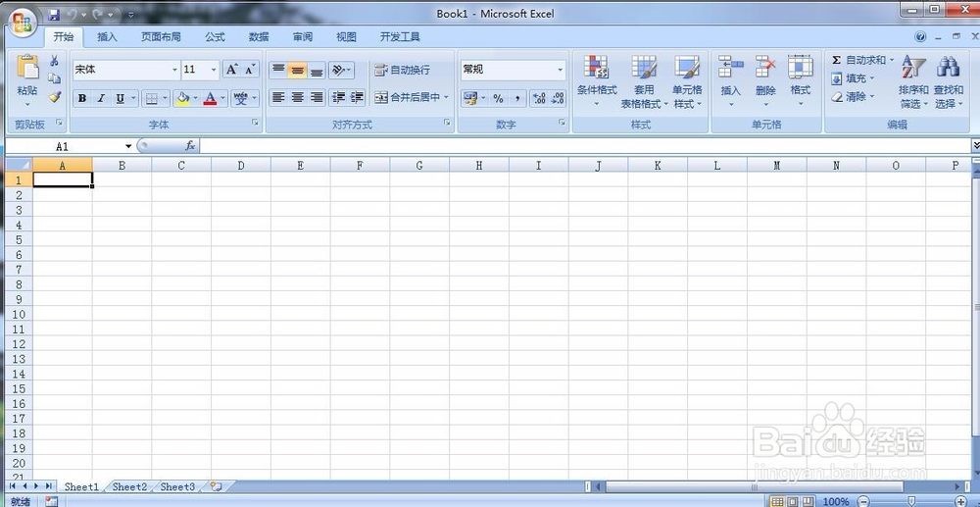The image size is (980, 507).
Task: Click the zoom slider on status bar
Action: click(911, 501)
